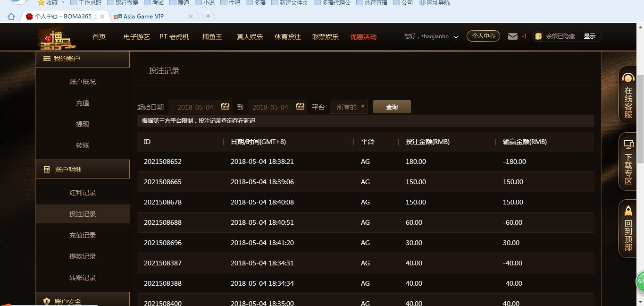Open 下载专区 download panel

click(x=628, y=162)
